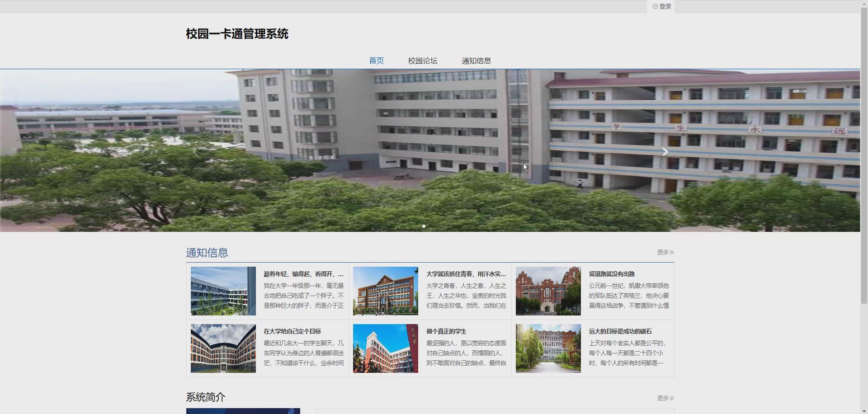
Task: Open the article 做个真正的学生
Action: coord(447,331)
